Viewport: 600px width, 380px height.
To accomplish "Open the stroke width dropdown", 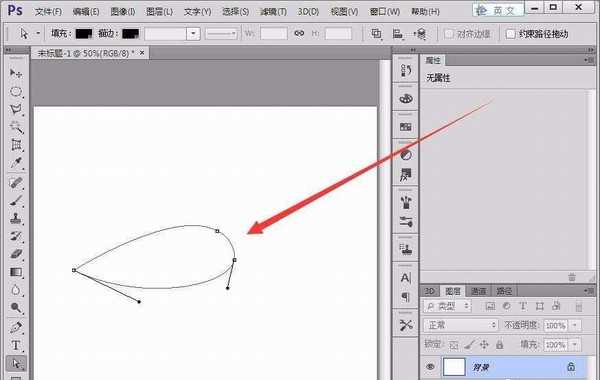I will point(193,34).
